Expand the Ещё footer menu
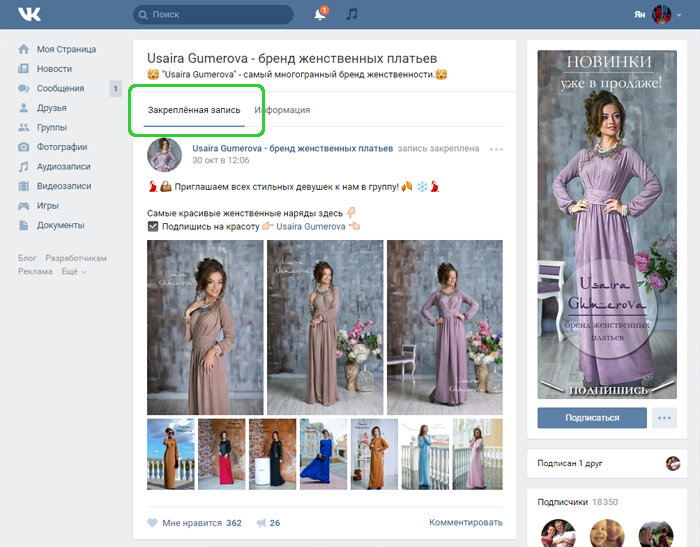The height and width of the screenshot is (547, 700). pos(74,271)
